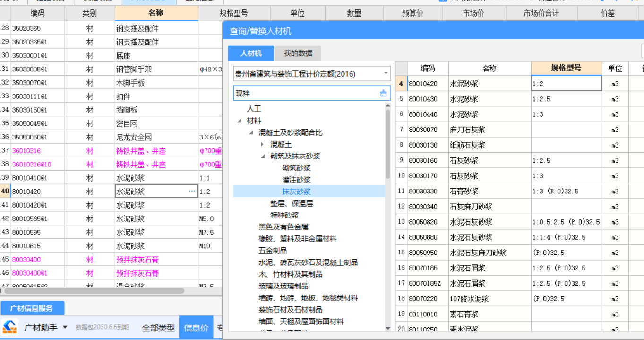Collapse the 混凝土及砂浆配合比 node
The image size is (644, 340).
(251, 132)
